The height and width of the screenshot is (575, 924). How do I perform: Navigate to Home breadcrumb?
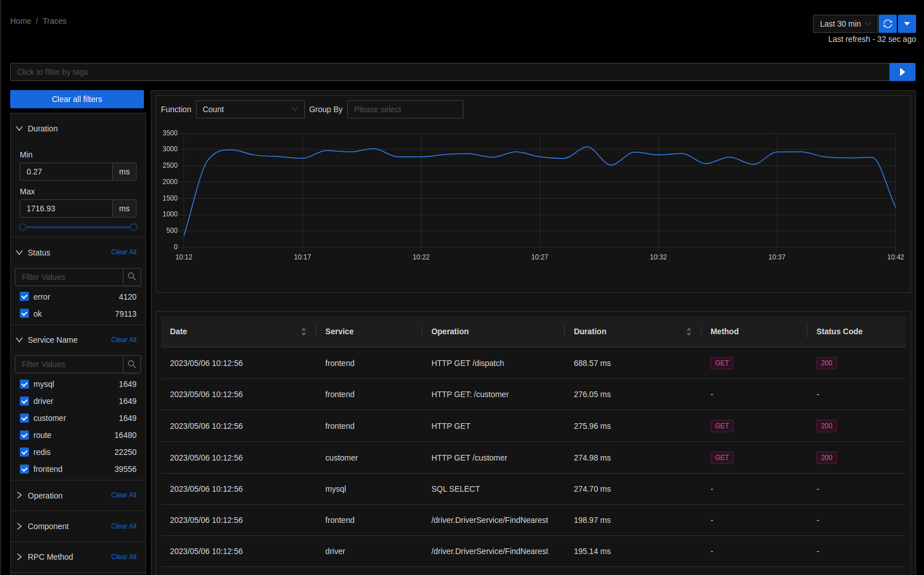pyautogui.click(x=20, y=21)
